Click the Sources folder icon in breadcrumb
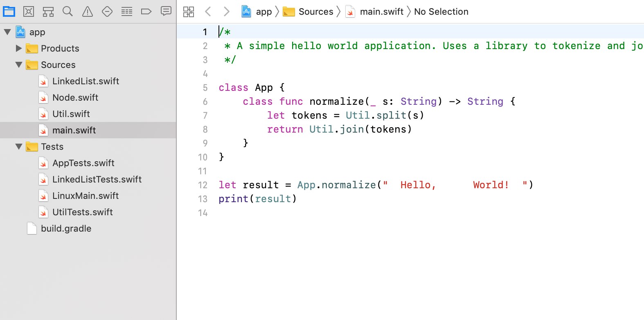The image size is (644, 320). tap(289, 12)
